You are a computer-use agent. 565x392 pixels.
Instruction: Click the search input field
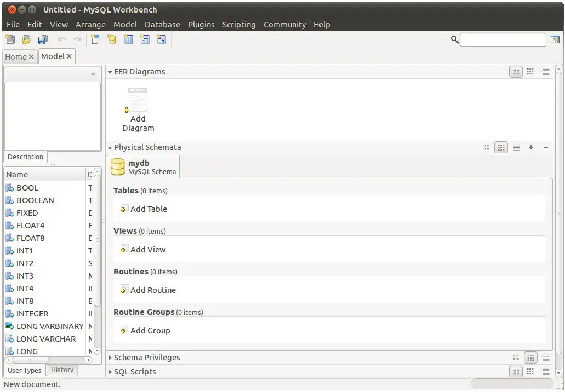(x=503, y=39)
